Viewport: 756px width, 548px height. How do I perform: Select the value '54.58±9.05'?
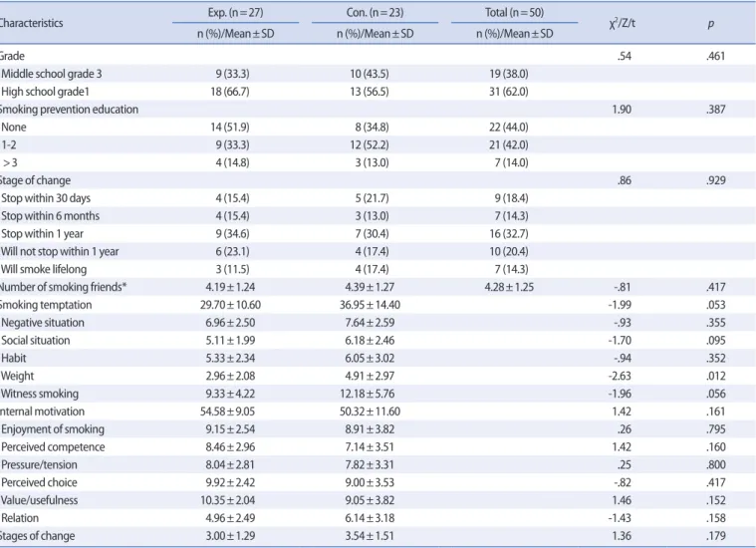pyautogui.click(x=227, y=411)
